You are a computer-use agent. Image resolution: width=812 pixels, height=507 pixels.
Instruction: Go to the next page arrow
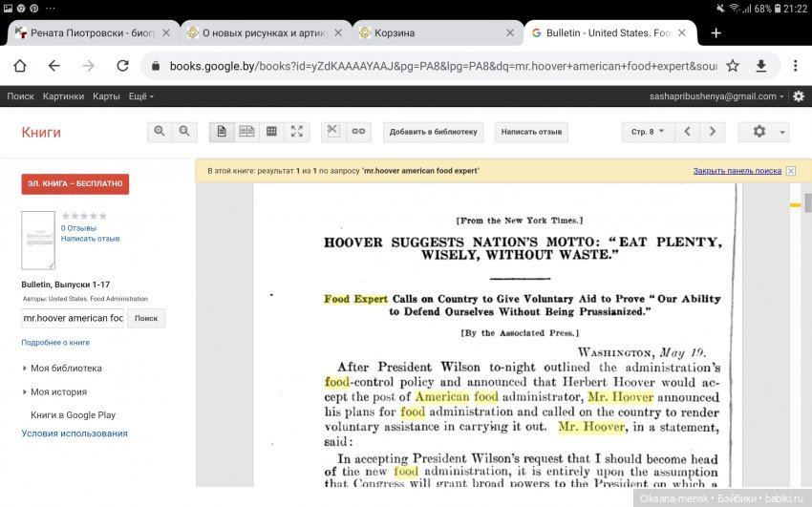(713, 132)
